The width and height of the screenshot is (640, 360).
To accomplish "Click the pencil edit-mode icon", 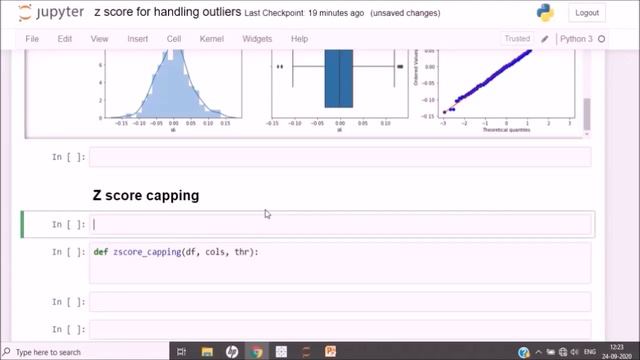I will tap(544, 39).
